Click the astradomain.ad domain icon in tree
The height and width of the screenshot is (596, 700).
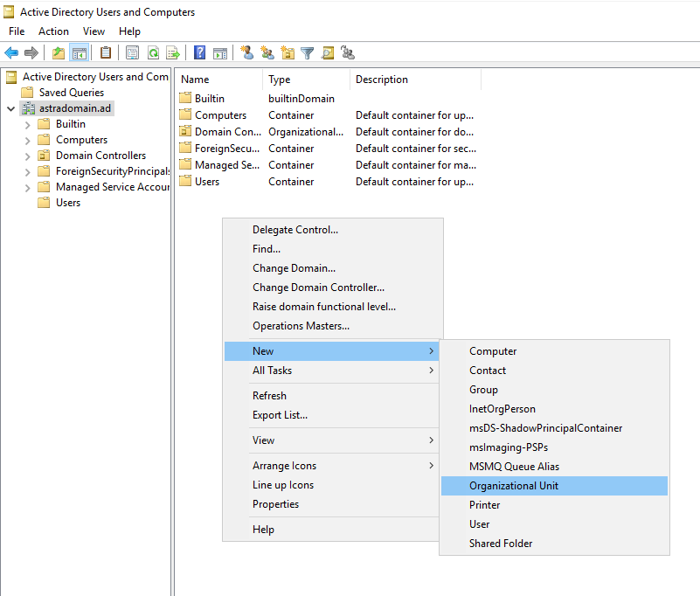(29, 108)
